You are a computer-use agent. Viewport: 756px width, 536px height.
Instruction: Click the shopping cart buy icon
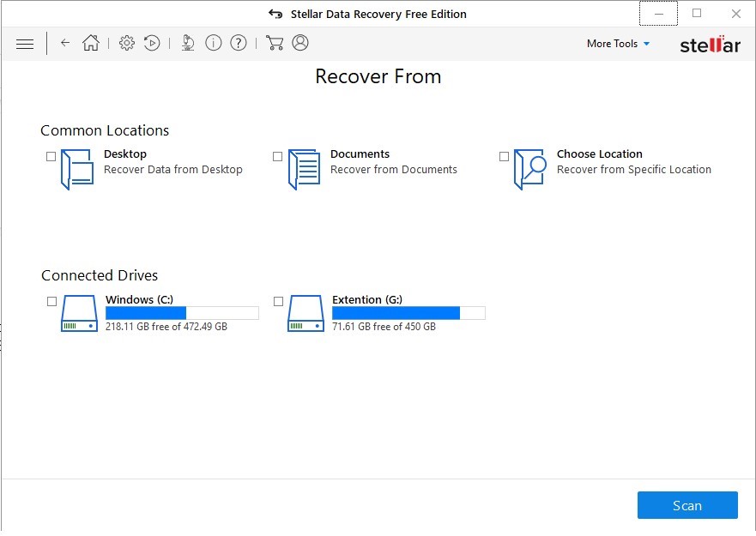coord(275,43)
